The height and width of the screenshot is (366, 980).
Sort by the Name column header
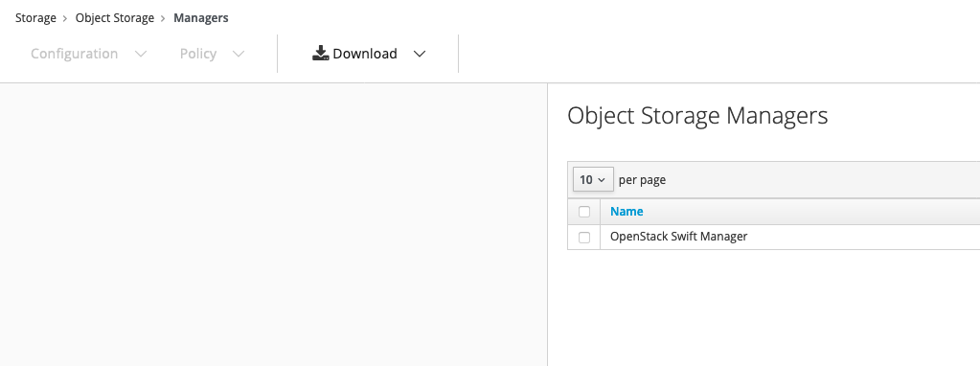click(x=627, y=212)
